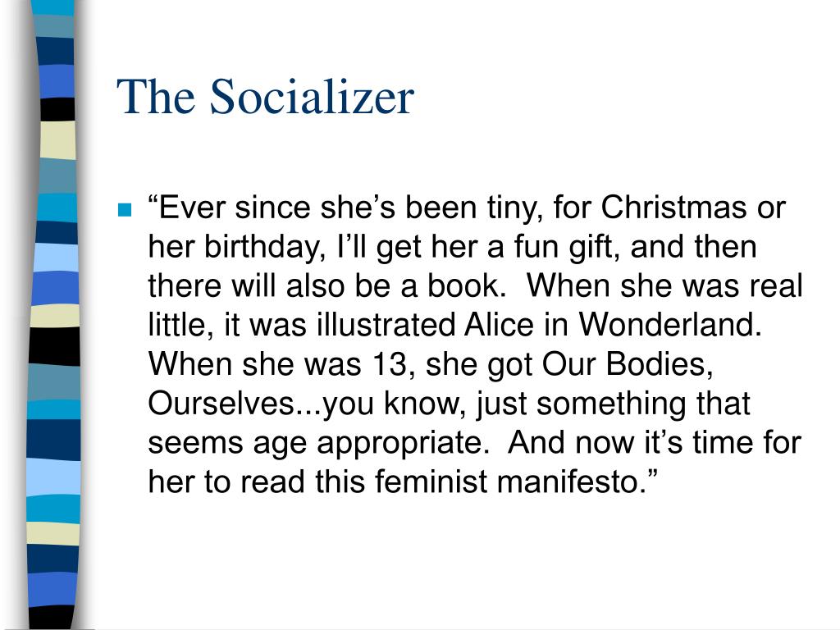Click the cream stripe just below the title
This screenshot has height=630, width=840.
pyautogui.click(x=58, y=139)
